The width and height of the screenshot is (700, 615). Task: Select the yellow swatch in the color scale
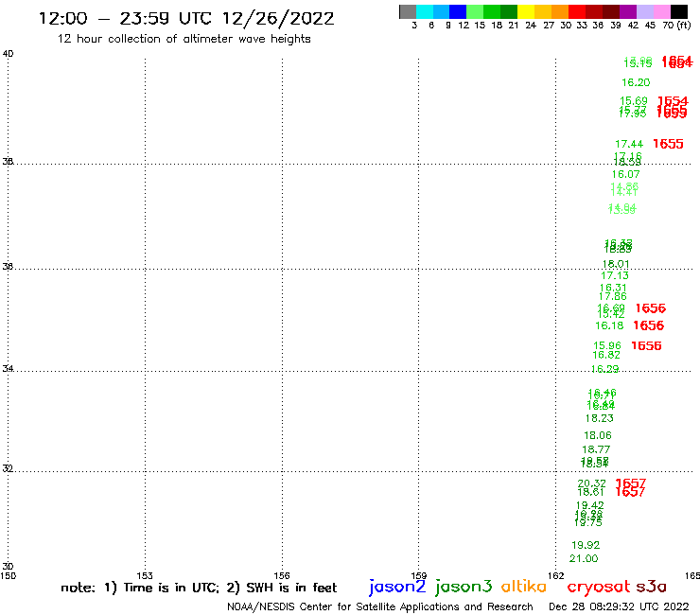pos(526,11)
